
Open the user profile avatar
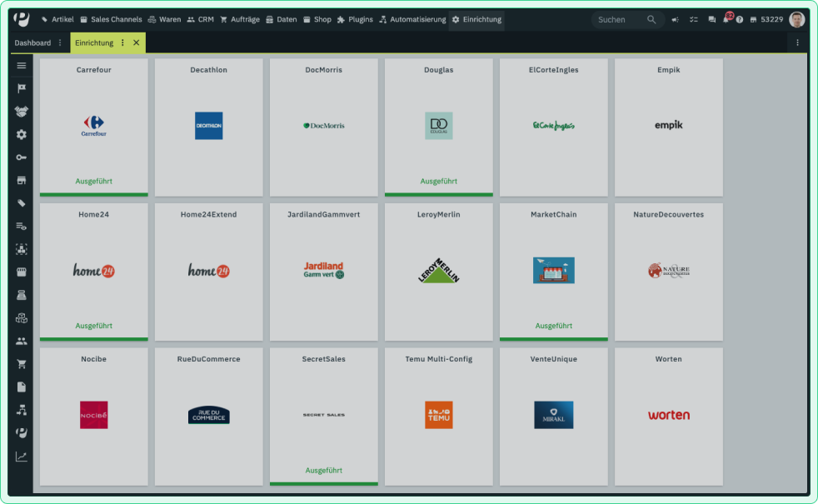click(796, 20)
